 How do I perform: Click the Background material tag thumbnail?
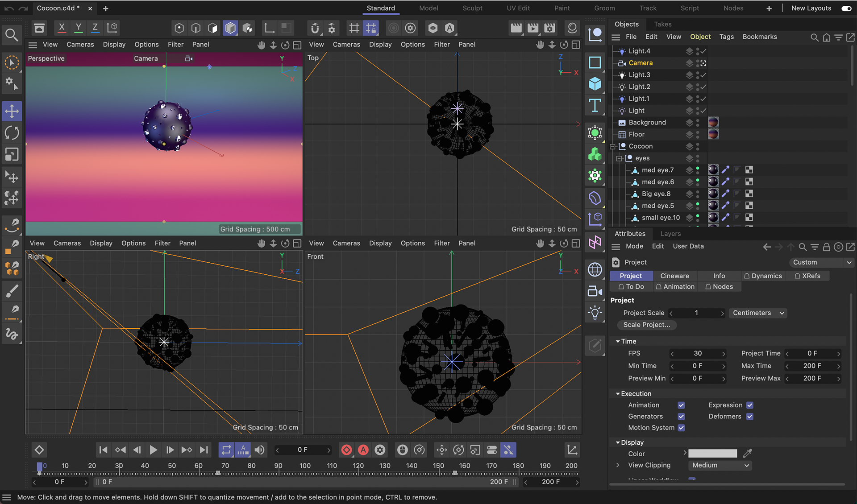click(713, 123)
